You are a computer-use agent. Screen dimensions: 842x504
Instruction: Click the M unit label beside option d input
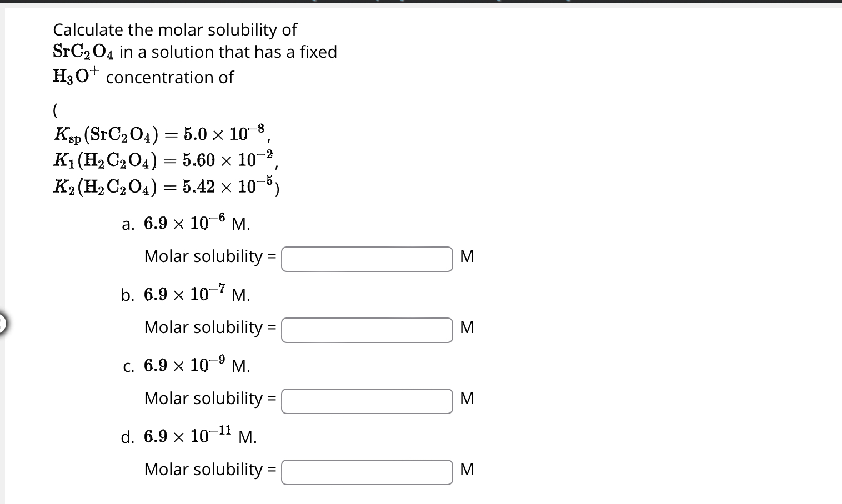467,470
